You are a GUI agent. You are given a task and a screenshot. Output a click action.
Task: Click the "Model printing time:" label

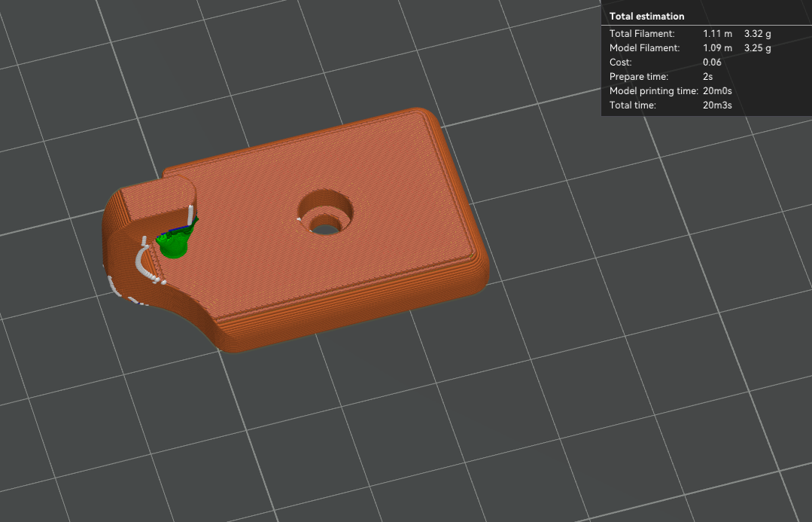(653, 90)
